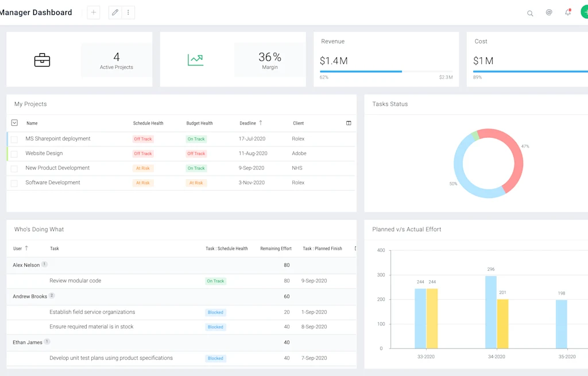Screen dimensions: 588x376
Task: Open the notifications bell icon
Action: click(568, 13)
